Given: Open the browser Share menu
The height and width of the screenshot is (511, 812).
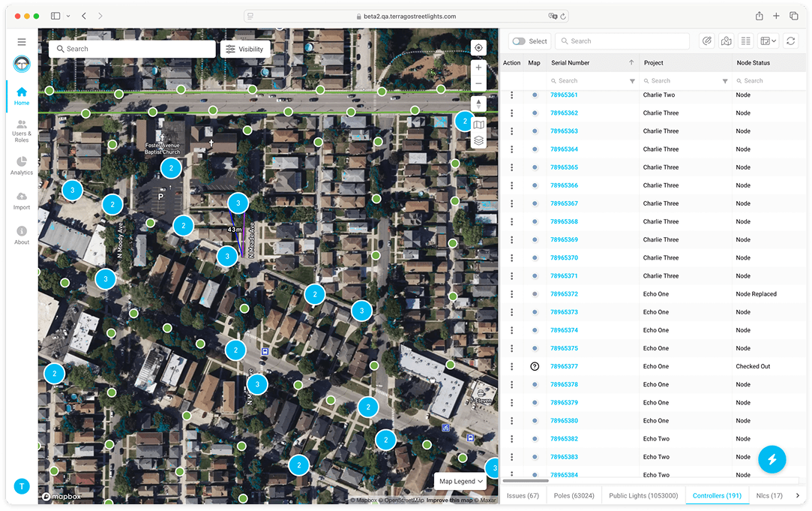Looking at the screenshot, I should (x=760, y=16).
